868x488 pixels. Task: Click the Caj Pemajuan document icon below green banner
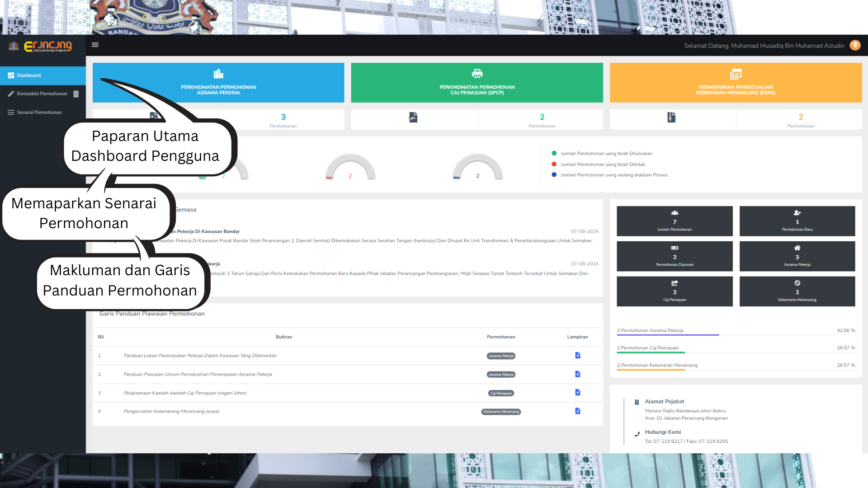pyautogui.click(x=413, y=117)
